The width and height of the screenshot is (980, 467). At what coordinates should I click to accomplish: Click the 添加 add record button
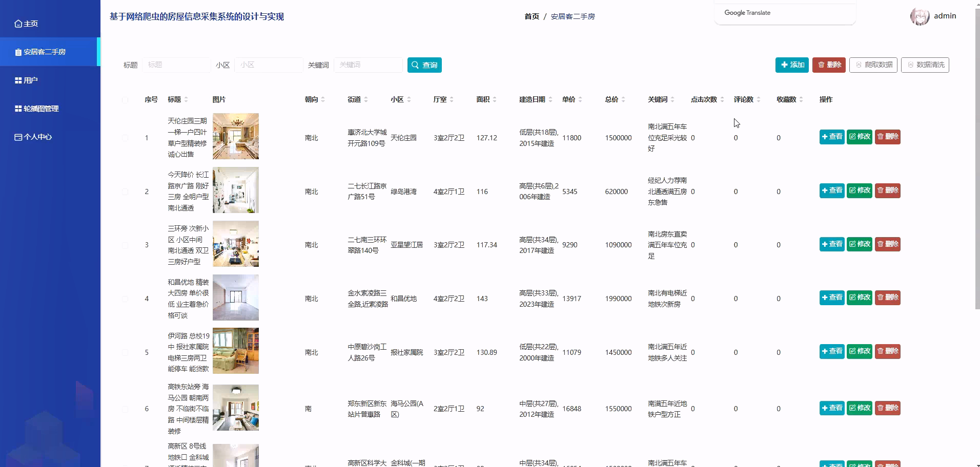[791, 65]
